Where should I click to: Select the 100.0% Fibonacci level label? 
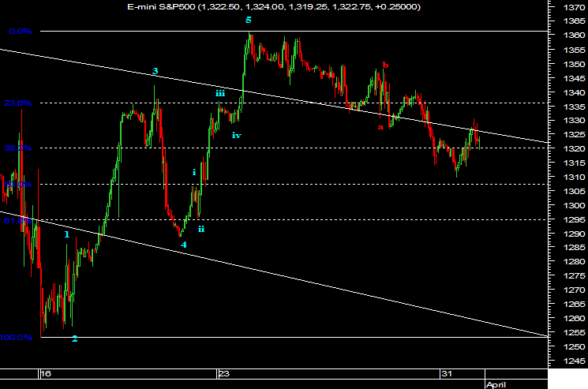coord(16,338)
